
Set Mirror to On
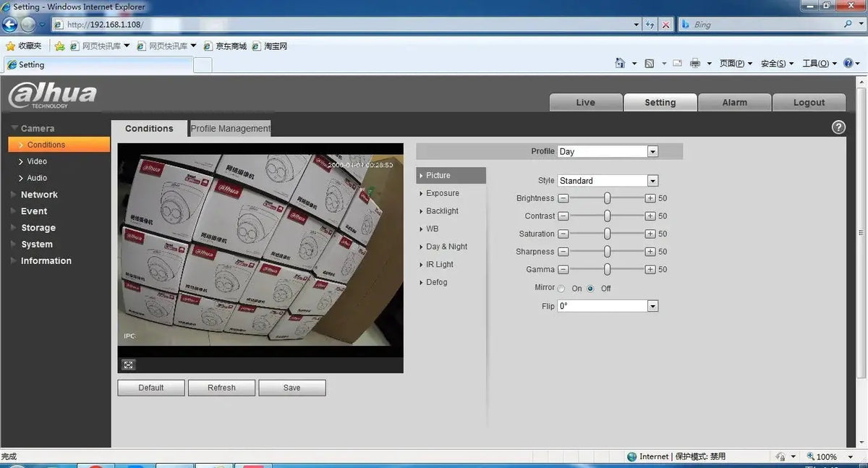[x=562, y=289]
